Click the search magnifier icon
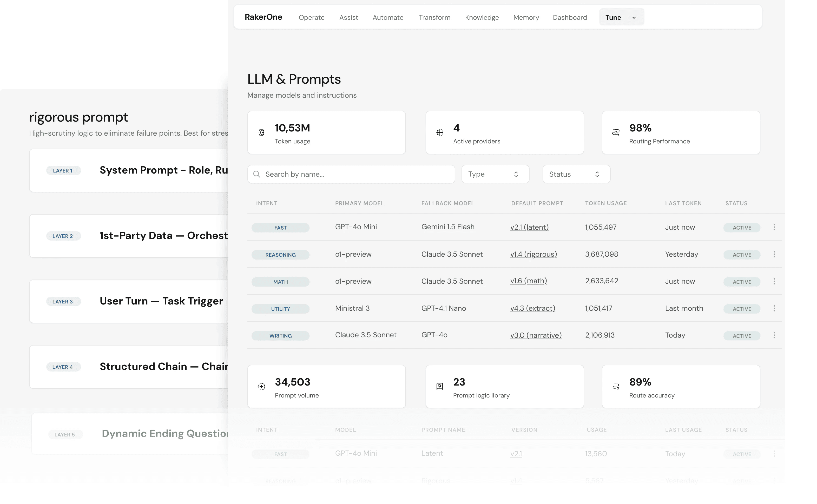This screenshot has height=504, width=817. pos(257,174)
